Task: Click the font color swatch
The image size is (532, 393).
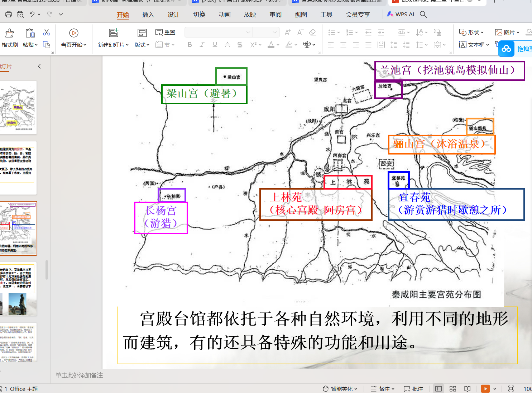Action: [x=271, y=44]
